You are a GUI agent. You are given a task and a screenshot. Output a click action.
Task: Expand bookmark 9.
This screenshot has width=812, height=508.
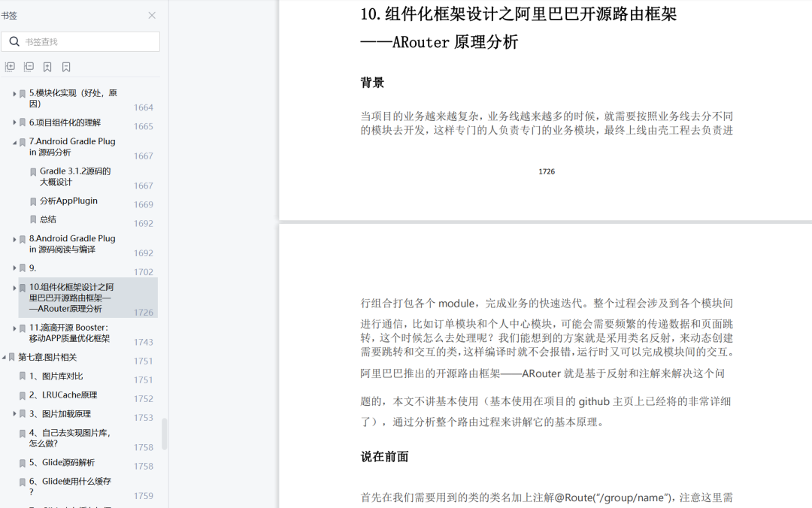click(x=14, y=268)
